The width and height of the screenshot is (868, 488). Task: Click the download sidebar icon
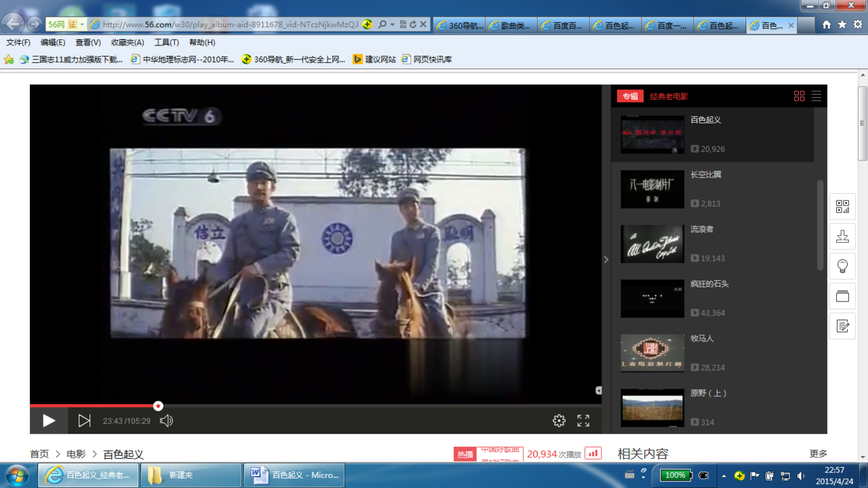coord(842,236)
